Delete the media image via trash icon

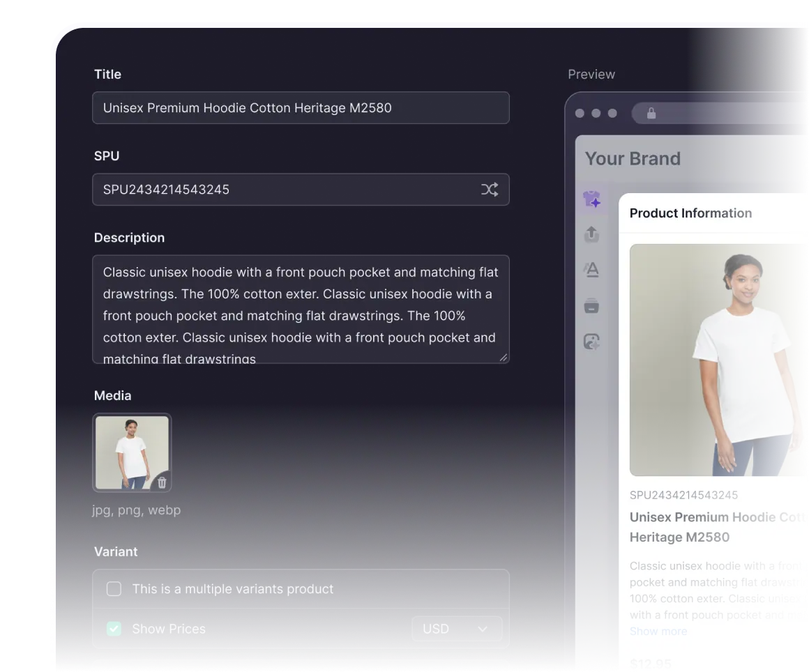click(x=162, y=482)
